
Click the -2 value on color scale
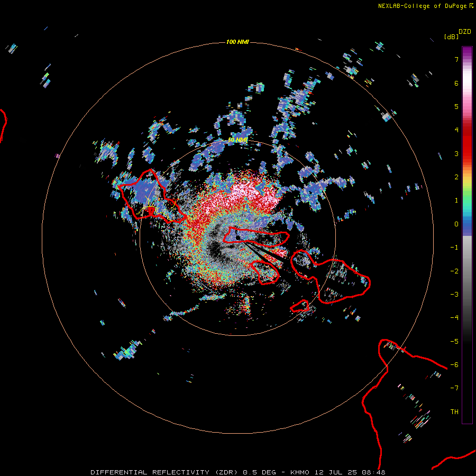[x=454, y=271]
